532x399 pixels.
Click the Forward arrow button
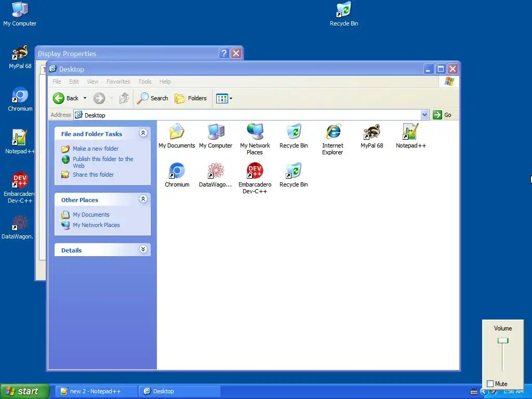(99, 98)
